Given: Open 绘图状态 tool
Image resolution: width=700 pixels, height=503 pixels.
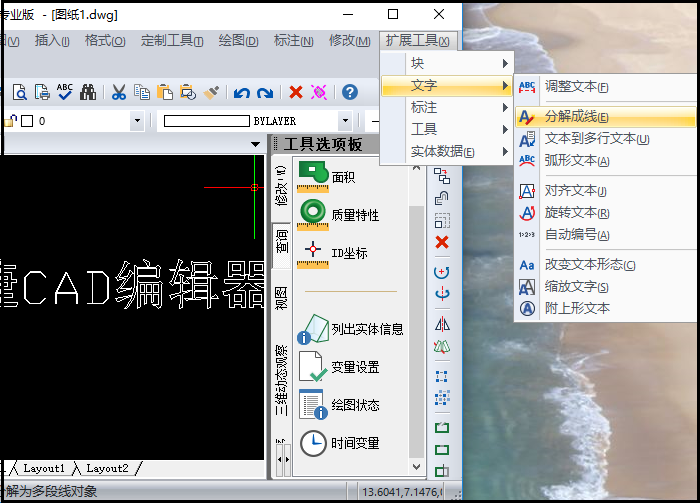Looking at the screenshot, I should click(x=339, y=405).
